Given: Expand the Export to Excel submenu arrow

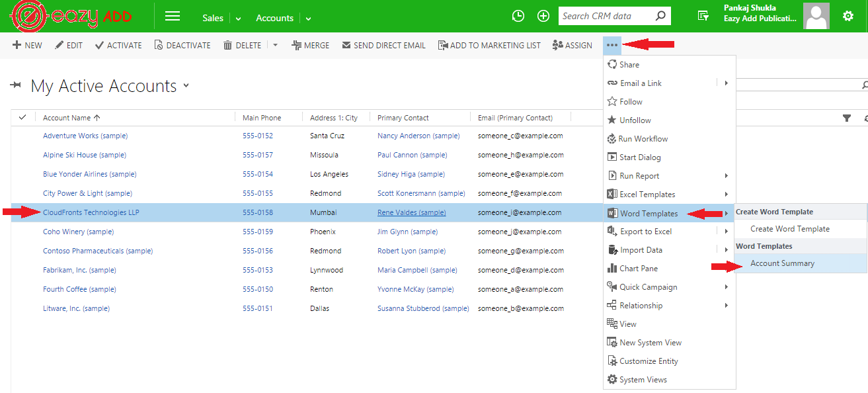Looking at the screenshot, I should click(x=726, y=232).
